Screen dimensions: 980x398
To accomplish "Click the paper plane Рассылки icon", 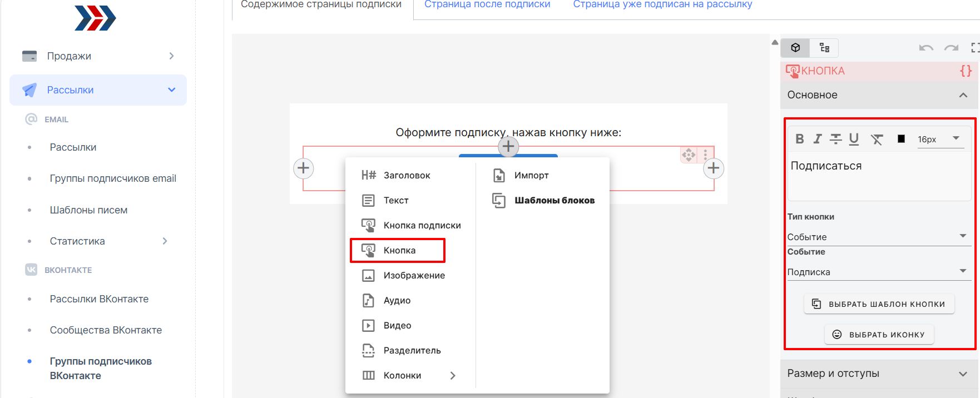I will click(29, 90).
